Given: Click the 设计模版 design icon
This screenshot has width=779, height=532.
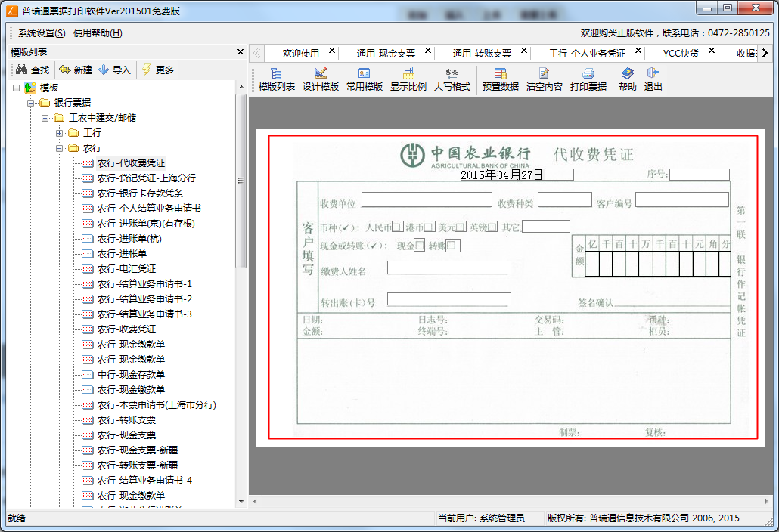Looking at the screenshot, I should 321,79.
